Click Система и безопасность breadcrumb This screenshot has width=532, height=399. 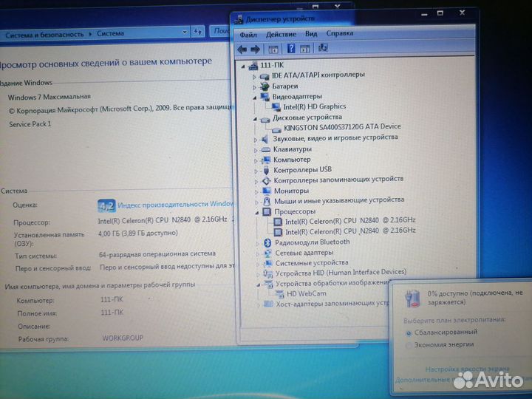pyautogui.click(x=44, y=35)
